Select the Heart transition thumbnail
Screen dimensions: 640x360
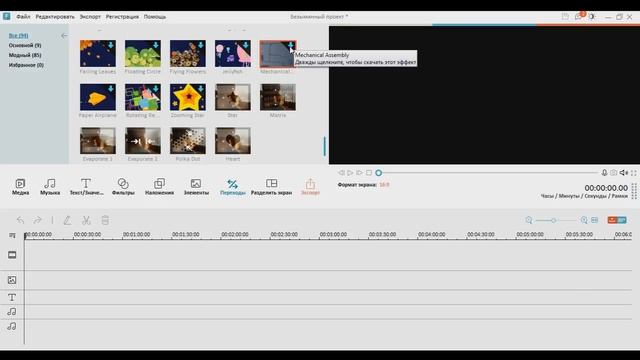[233, 141]
